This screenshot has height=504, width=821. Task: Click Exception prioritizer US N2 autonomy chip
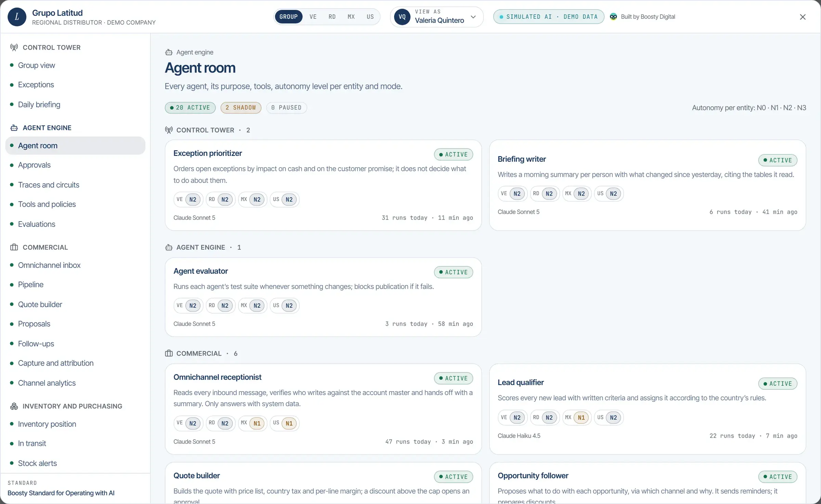(285, 200)
